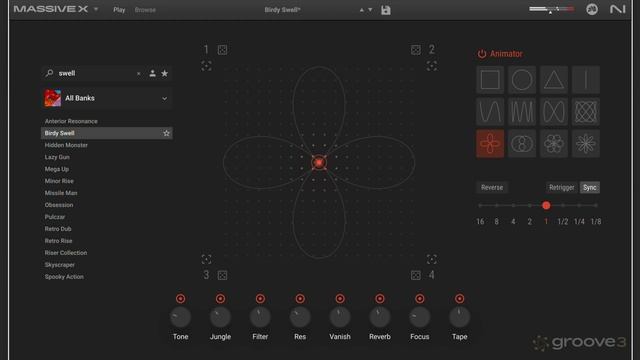Toggle the Tape macro assignment ring
640x360 pixels.
tap(460, 299)
